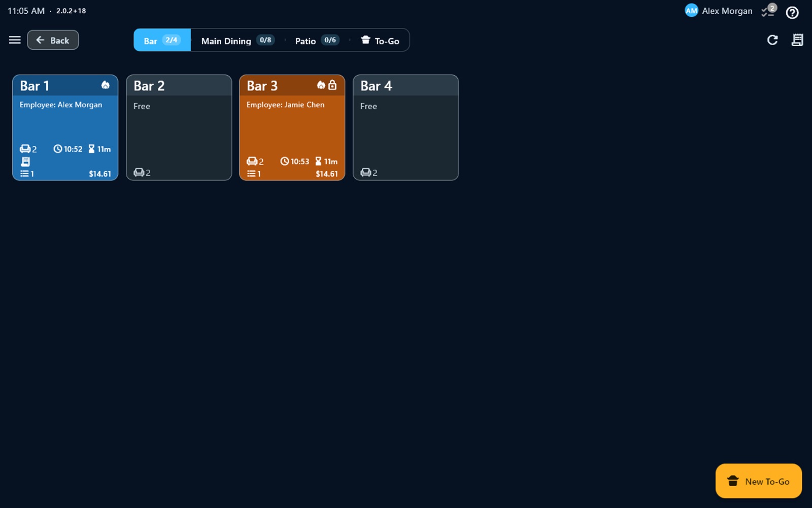Click the $14.61 total on Bar 1

100,174
